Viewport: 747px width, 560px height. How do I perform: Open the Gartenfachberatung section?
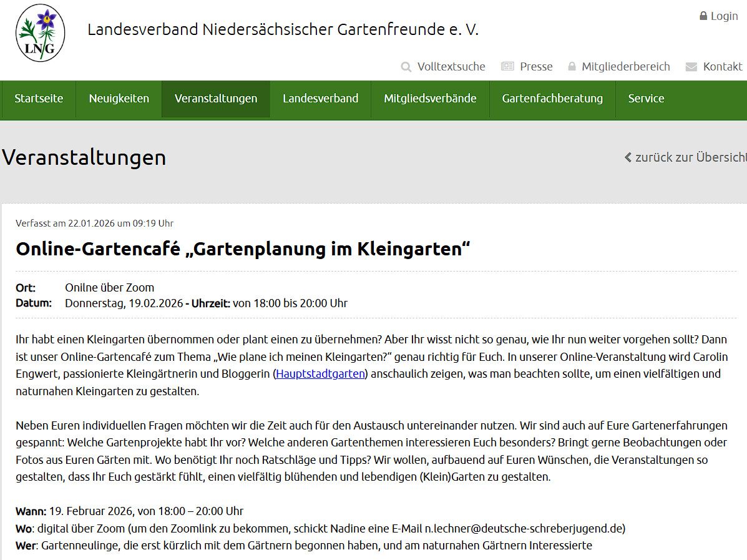point(552,98)
